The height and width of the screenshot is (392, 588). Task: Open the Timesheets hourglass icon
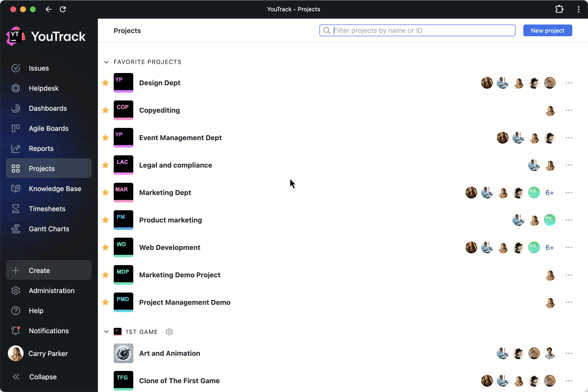(x=16, y=209)
